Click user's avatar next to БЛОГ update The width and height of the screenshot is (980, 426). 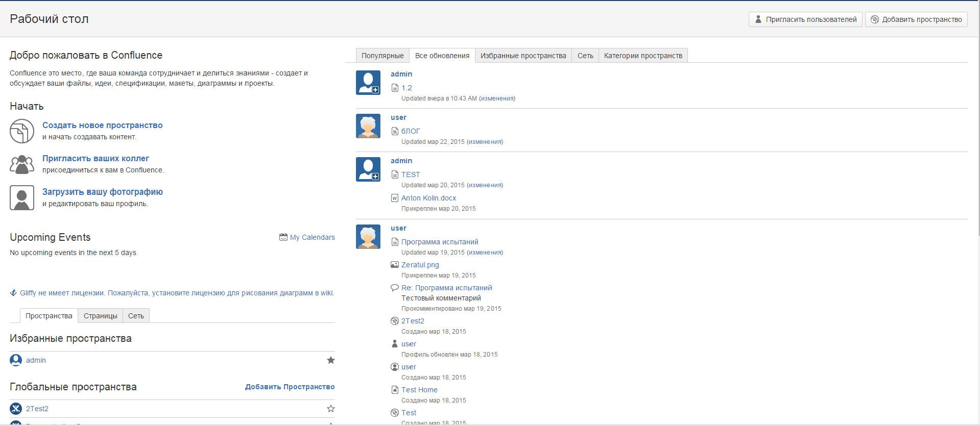click(x=368, y=126)
